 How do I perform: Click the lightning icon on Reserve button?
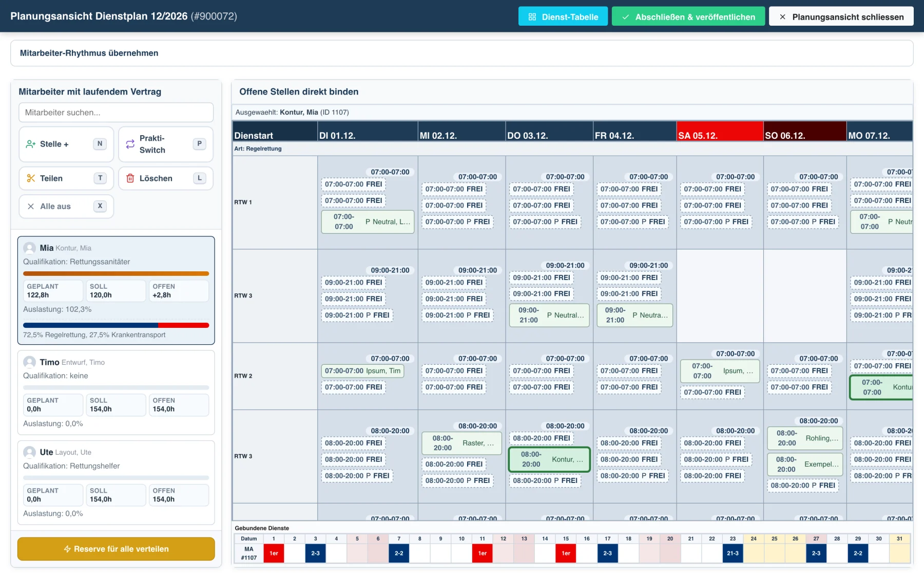pos(67,549)
